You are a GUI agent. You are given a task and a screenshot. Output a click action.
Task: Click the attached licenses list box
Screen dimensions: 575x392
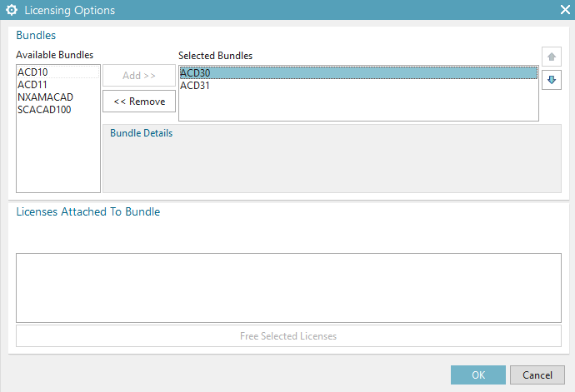point(288,287)
